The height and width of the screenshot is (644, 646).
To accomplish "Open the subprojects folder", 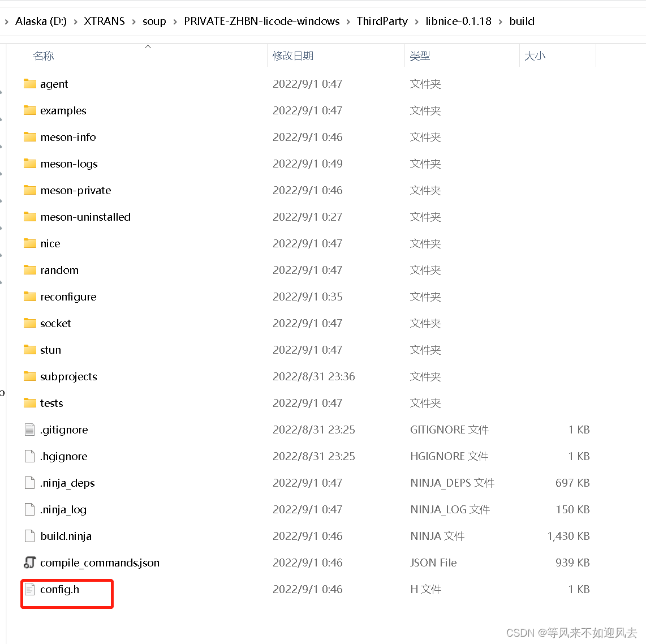I will 68,376.
